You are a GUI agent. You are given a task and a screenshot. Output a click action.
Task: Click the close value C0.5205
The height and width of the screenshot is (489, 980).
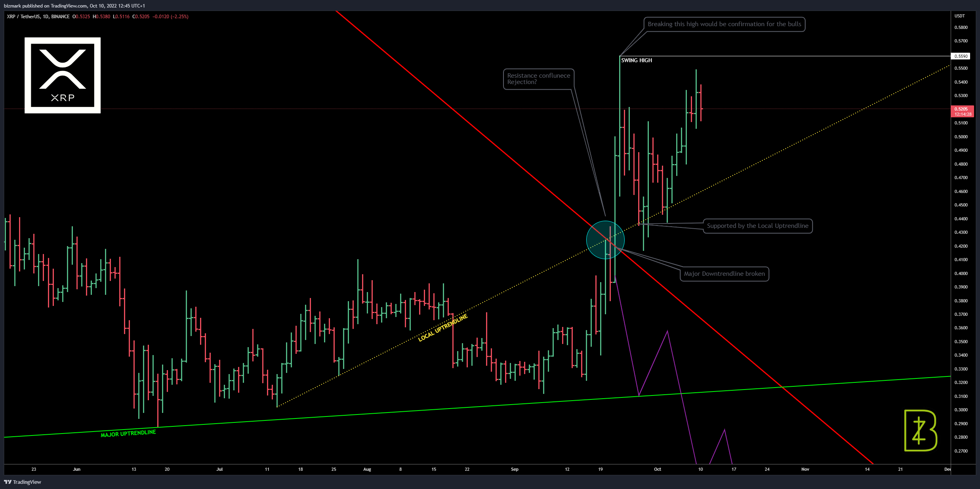[141, 17]
